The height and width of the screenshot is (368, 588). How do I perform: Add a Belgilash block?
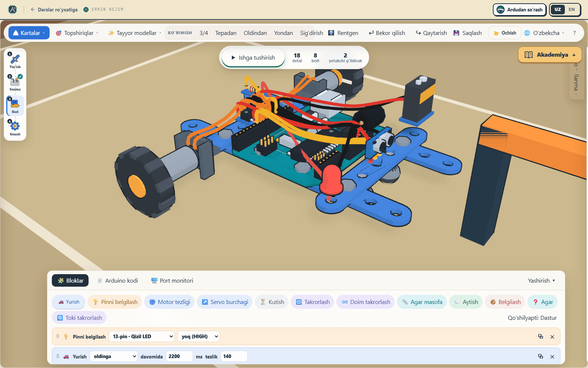[x=505, y=302]
